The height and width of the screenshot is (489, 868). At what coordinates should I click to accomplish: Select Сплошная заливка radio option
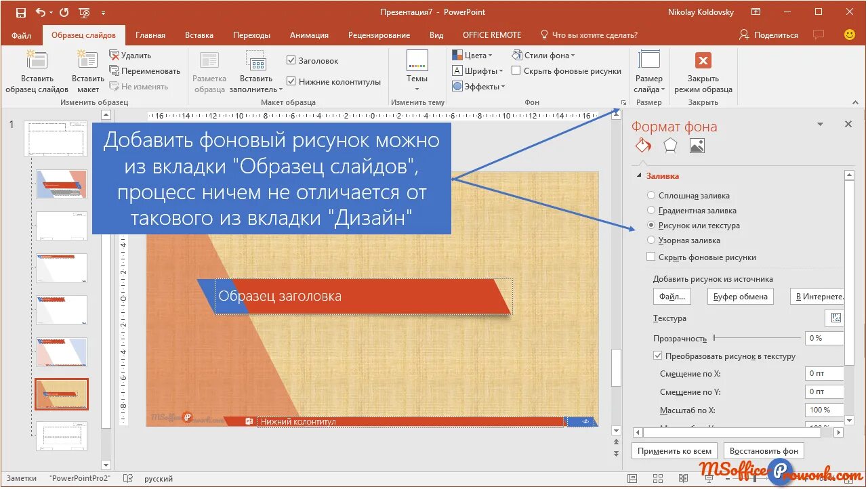[x=651, y=196]
